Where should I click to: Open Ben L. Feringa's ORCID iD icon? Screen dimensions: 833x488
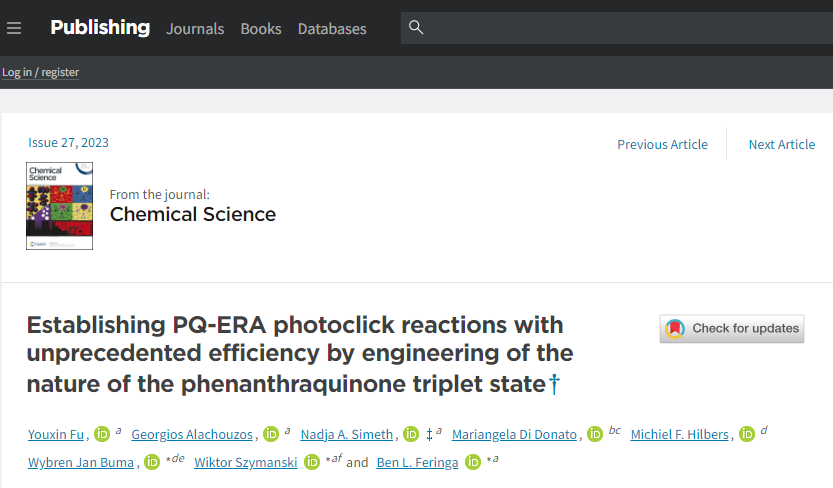click(x=473, y=462)
